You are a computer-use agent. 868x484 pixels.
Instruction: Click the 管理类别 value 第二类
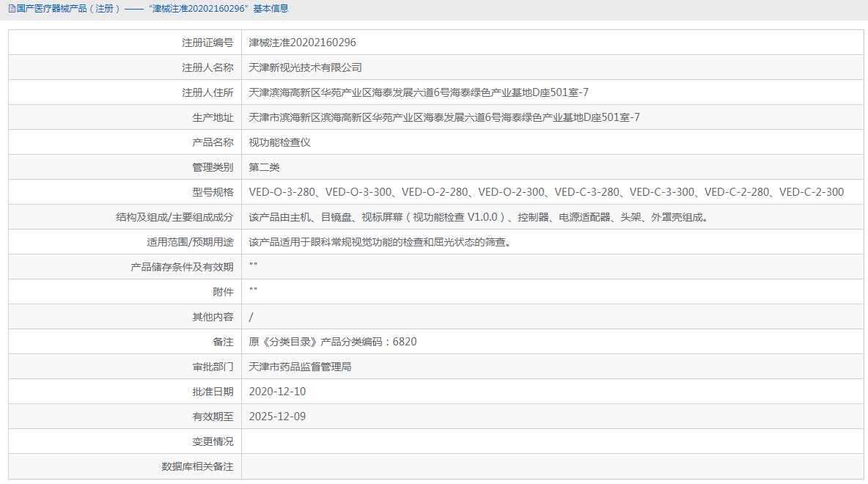pos(265,166)
